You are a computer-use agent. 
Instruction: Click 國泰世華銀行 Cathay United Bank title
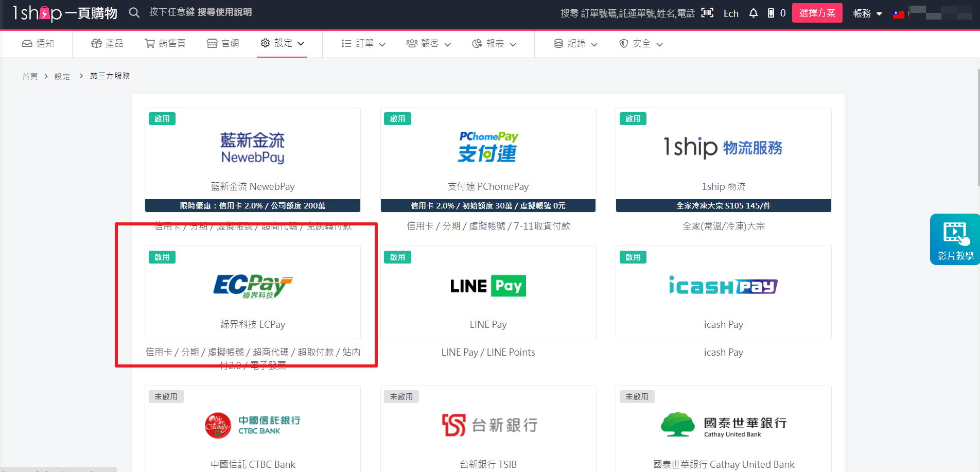tap(723, 464)
